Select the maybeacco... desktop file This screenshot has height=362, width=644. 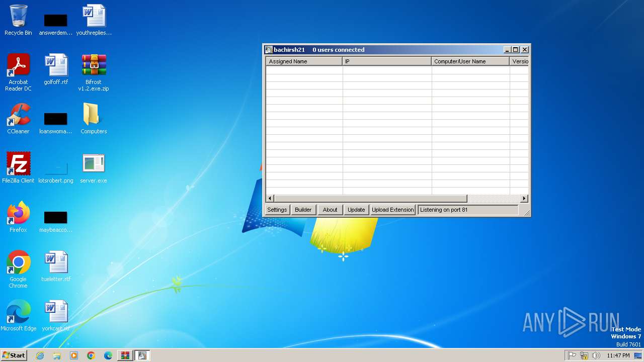coord(56,222)
